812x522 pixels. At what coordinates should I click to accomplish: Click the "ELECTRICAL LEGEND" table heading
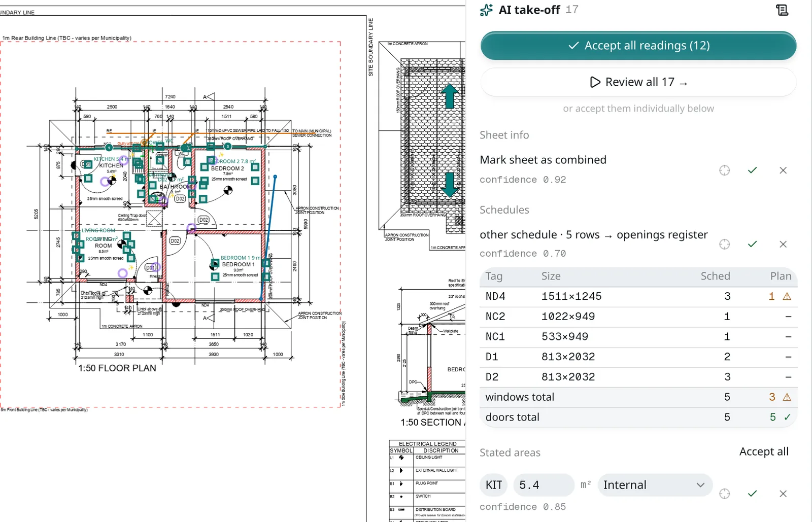click(428, 444)
